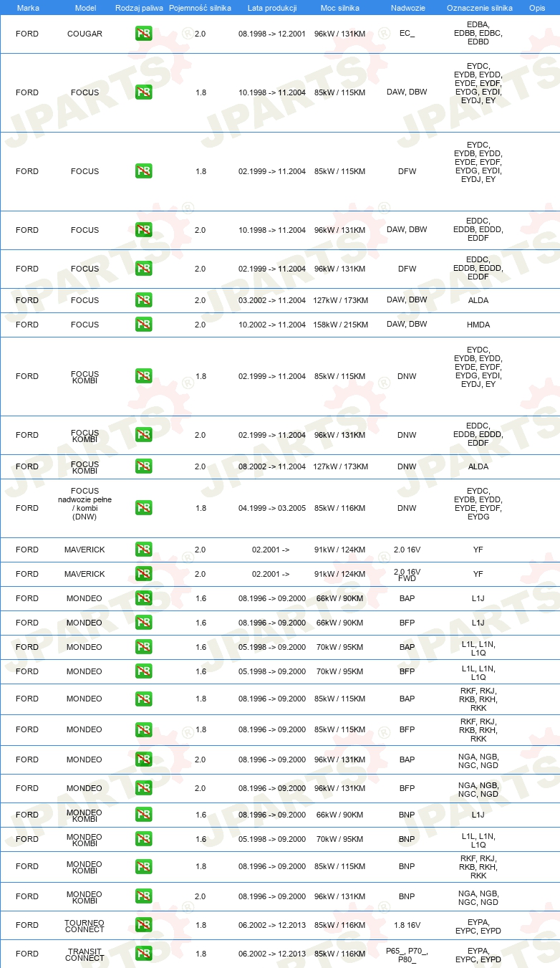Click fuel icon for FOCUS 1.8 DFW row
Viewport: 560px width, 968px height.
point(144,171)
